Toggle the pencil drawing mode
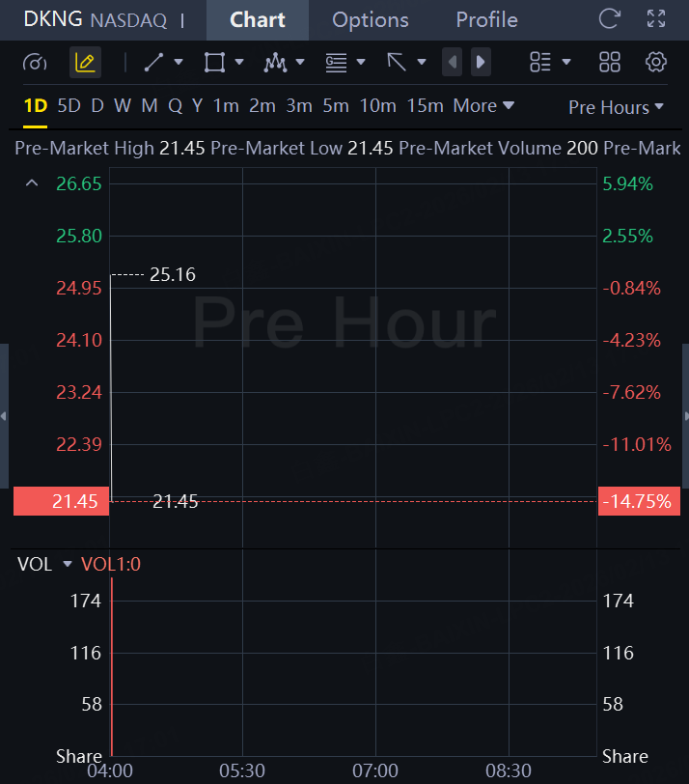689x784 pixels. click(85, 63)
